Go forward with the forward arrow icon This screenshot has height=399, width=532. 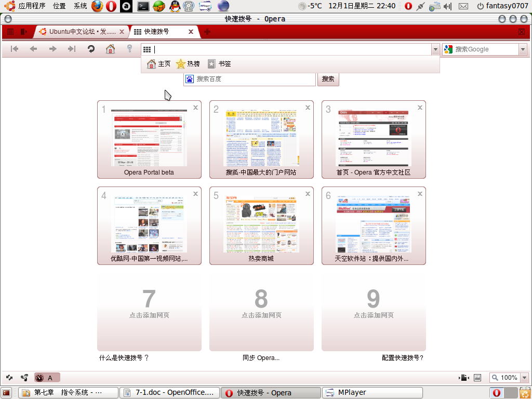(x=52, y=49)
